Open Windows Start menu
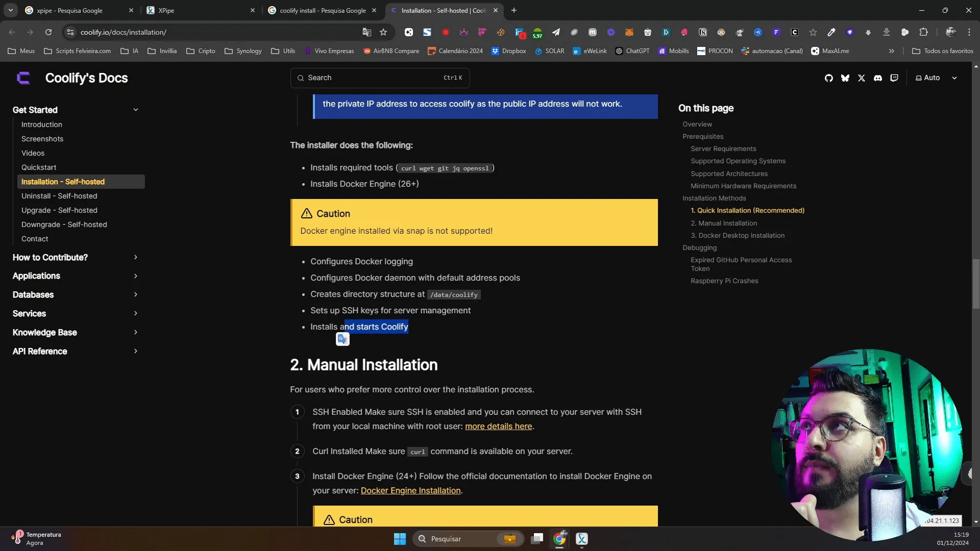Image resolution: width=980 pixels, height=551 pixels. [400, 539]
